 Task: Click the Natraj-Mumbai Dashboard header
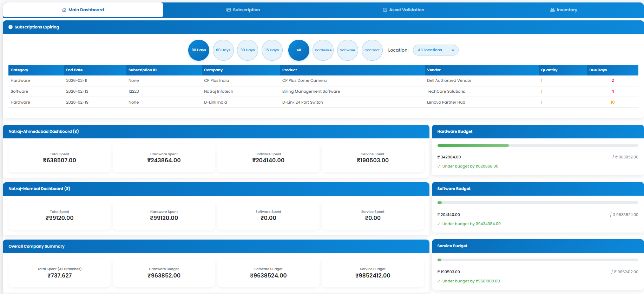(216, 189)
